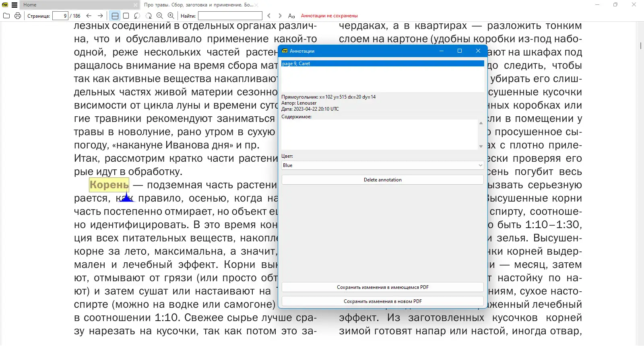The image size is (644, 346).
Task: Click inside the Содержимое text area
Action: click(x=380, y=135)
